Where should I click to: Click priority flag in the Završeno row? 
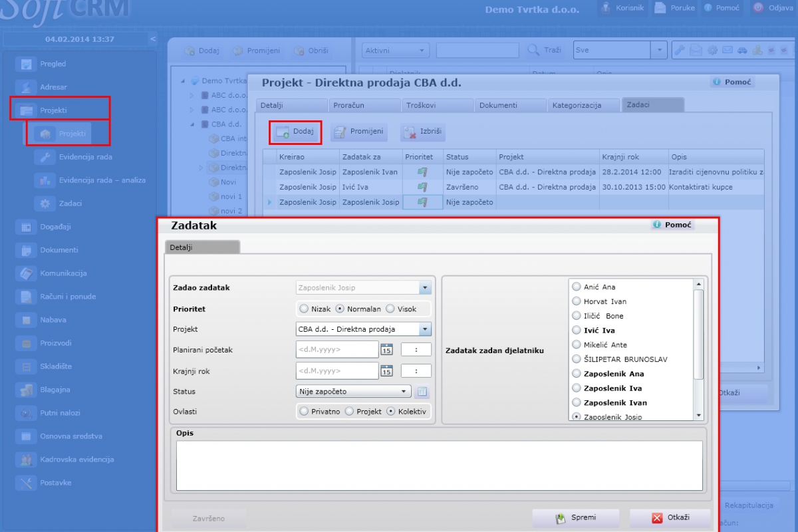(422, 187)
